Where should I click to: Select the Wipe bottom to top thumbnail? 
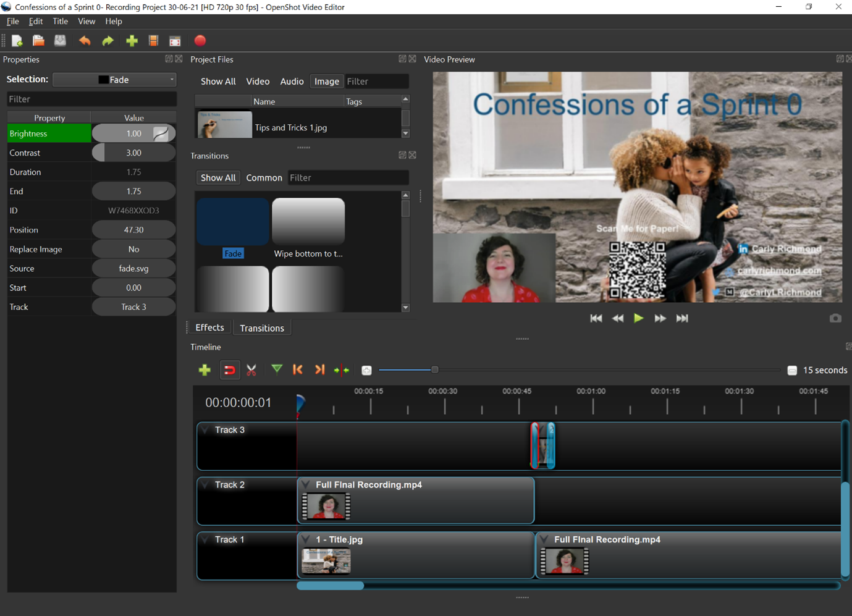coord(308,221)
